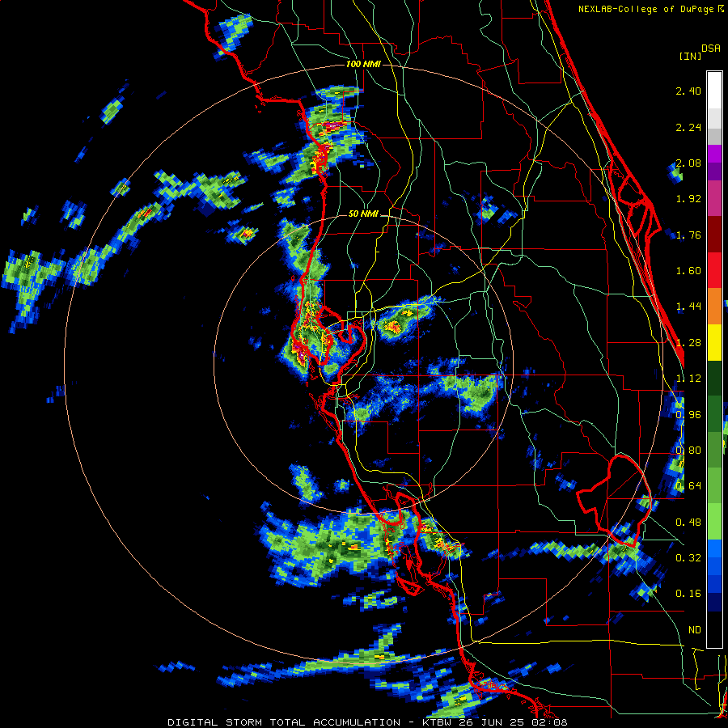Select the 0.16 legend value
This screenshot has width=728, height=728.
(688, 594)
